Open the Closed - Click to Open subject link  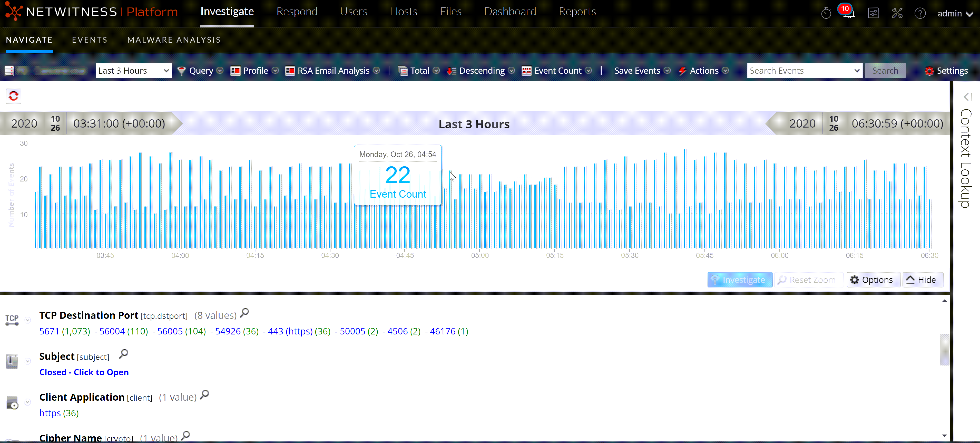coord(84,372)
